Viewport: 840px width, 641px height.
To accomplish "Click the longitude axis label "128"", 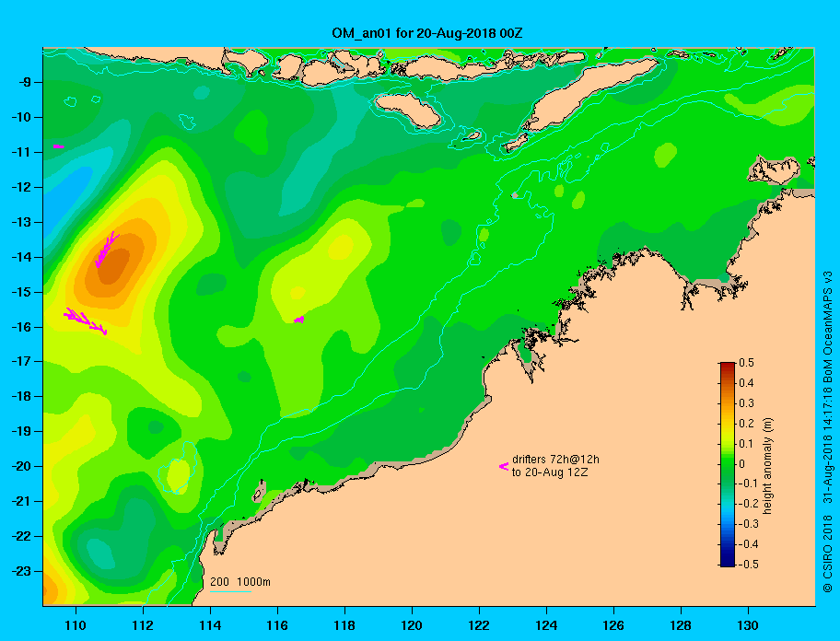I will pos(681,625).
